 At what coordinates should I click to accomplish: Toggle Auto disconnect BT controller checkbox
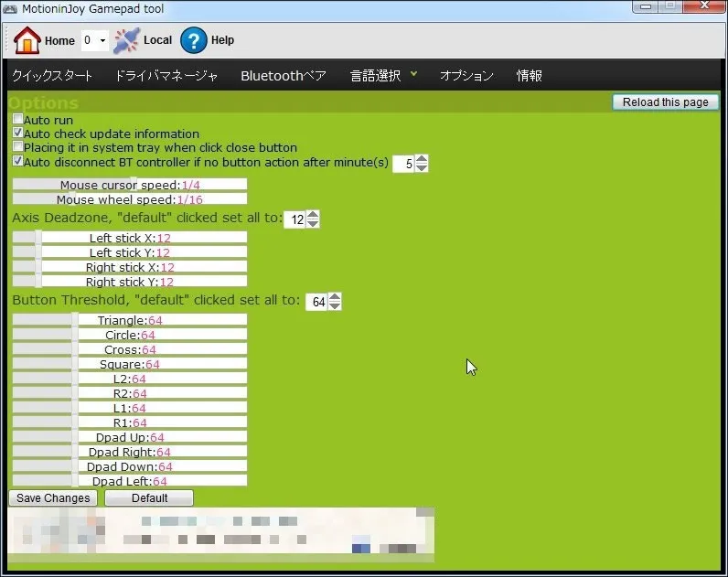tap(17, 161)
